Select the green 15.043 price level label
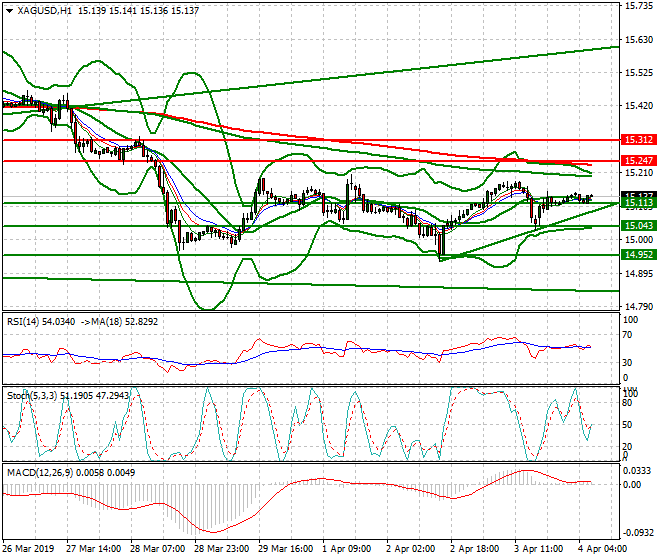This screenshot has width=660, height=560. coord(639,226)
